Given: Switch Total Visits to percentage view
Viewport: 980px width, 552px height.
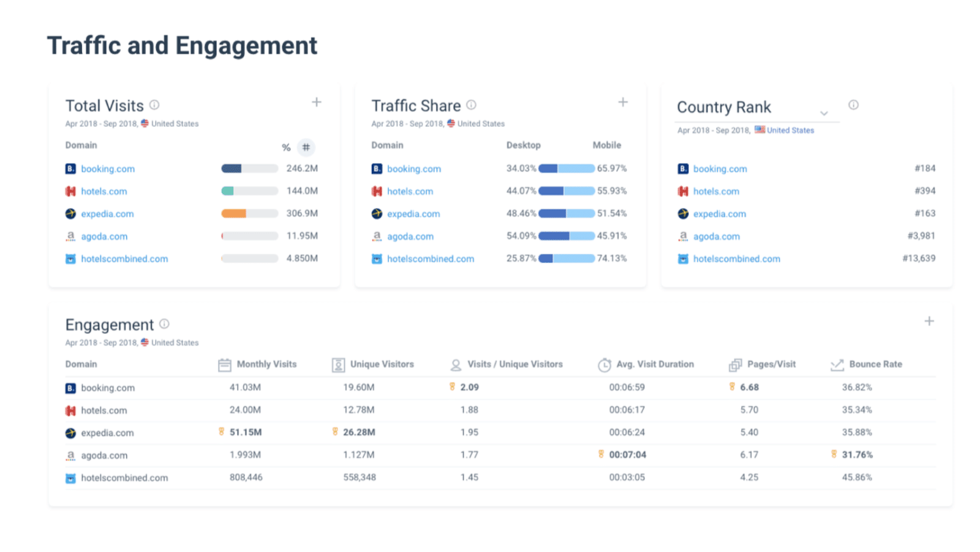Looking at the screenshot, I should 285,147.
